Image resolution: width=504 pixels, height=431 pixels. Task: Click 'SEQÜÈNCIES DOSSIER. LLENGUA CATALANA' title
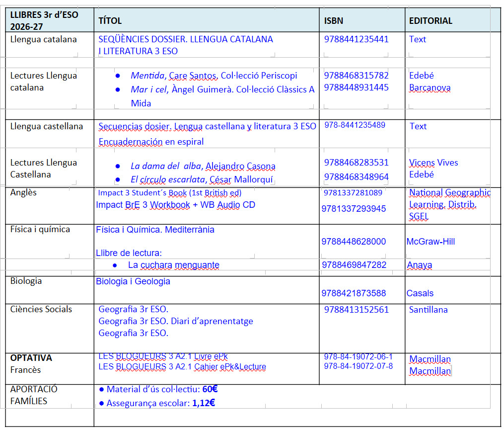point(186,39)
